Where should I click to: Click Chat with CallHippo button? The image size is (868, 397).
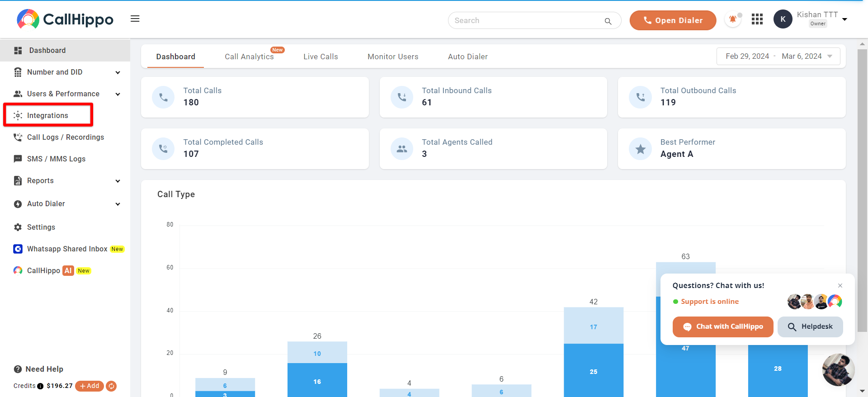[x=723, y=326]
